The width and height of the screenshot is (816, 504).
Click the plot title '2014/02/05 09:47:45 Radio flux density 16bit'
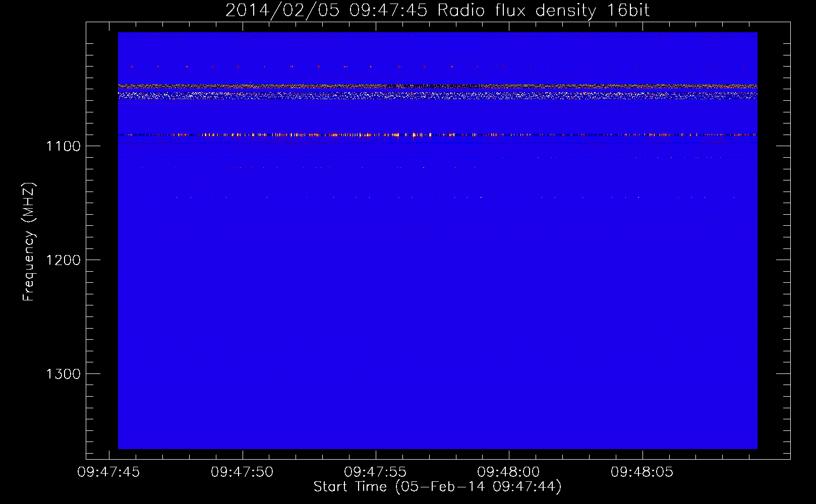(x=437, y=10)
